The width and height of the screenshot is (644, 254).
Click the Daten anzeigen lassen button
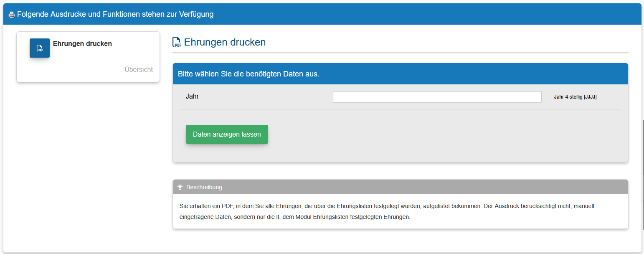227,135
